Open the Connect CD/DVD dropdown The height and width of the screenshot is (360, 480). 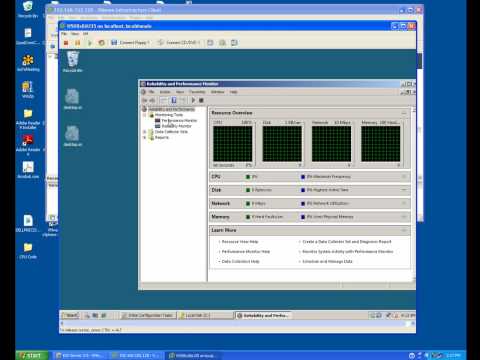[x=179, y=43]
